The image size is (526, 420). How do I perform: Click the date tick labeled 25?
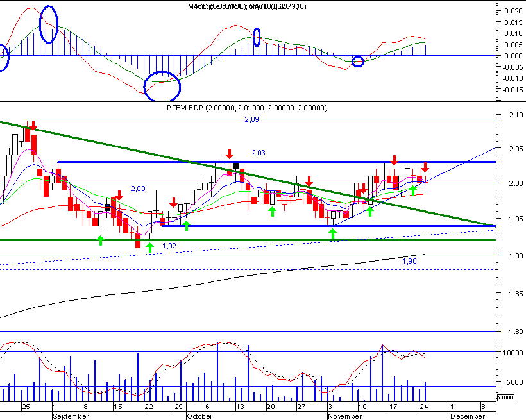pos(26,407)
